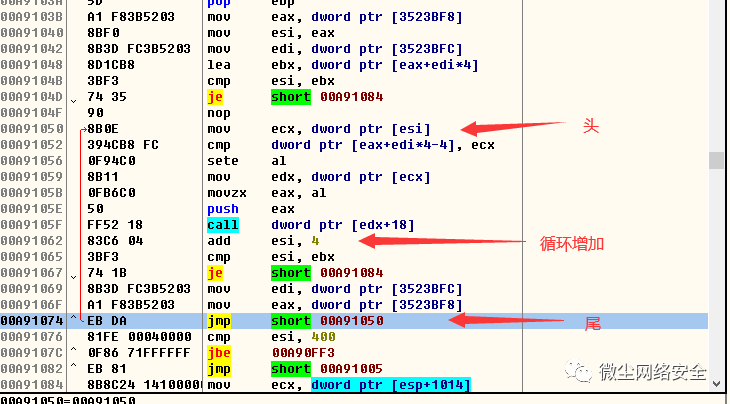730x404 pixels.
Task: Select address 00A9104D
Action: point(32,97)
